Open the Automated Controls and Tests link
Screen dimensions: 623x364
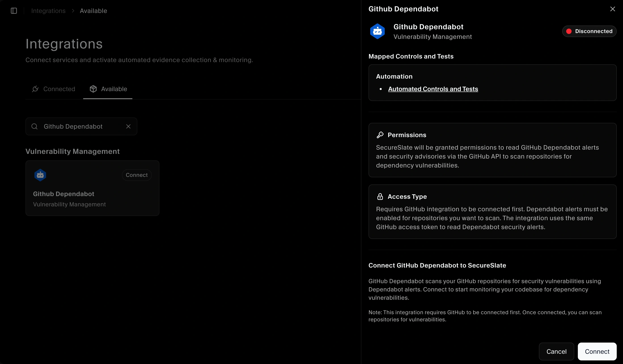click(x=433, y=89)
